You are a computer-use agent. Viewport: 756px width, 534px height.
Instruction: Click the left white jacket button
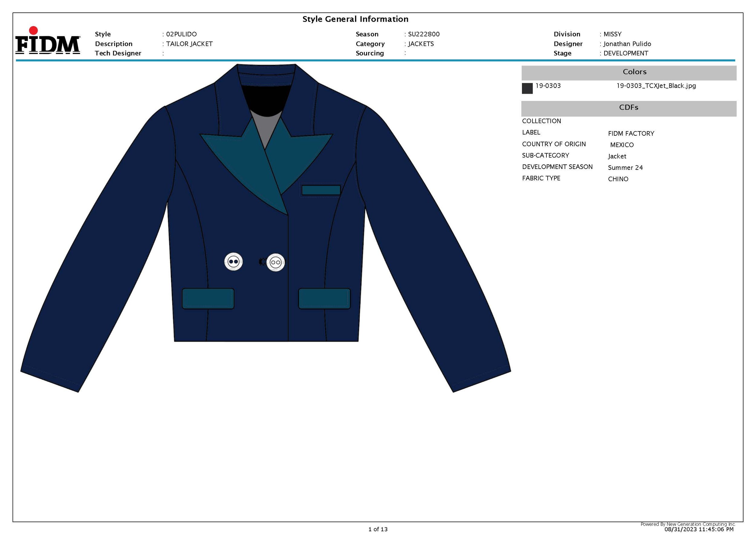tap(233, 262)
